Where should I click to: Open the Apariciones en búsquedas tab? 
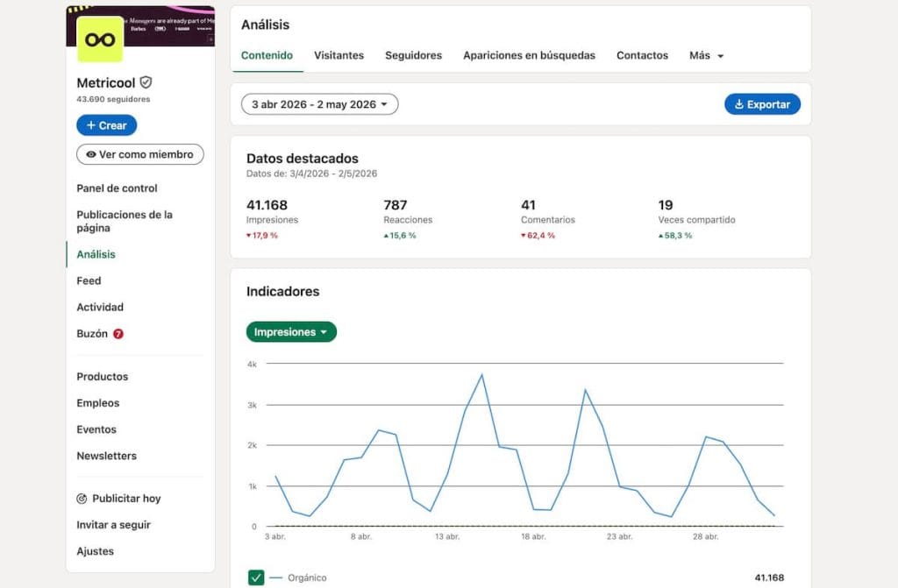529,55
